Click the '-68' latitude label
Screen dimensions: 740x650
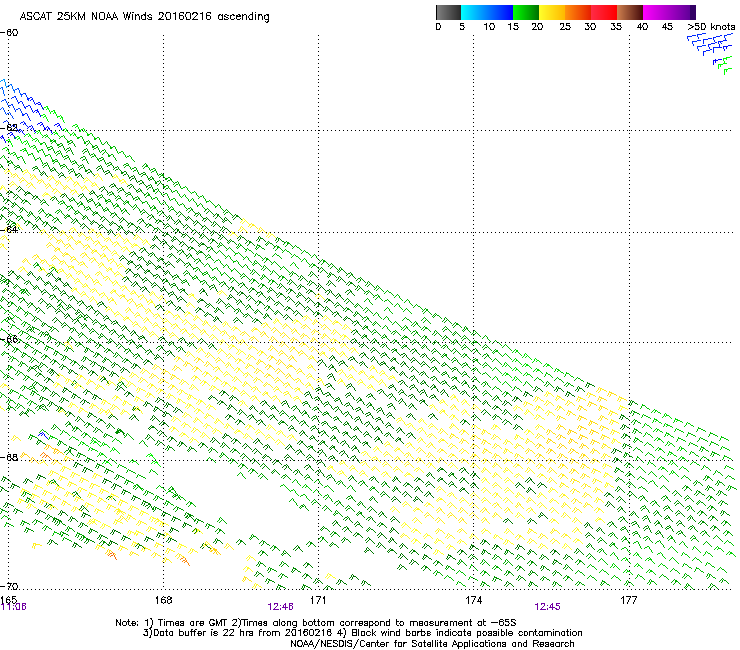[9, 457]
